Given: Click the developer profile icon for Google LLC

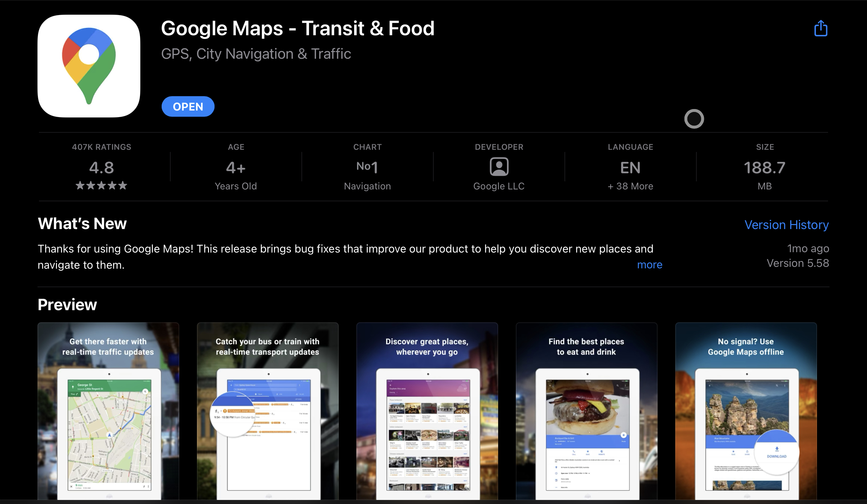Looking at the screenshot, I should click(499, 167).
